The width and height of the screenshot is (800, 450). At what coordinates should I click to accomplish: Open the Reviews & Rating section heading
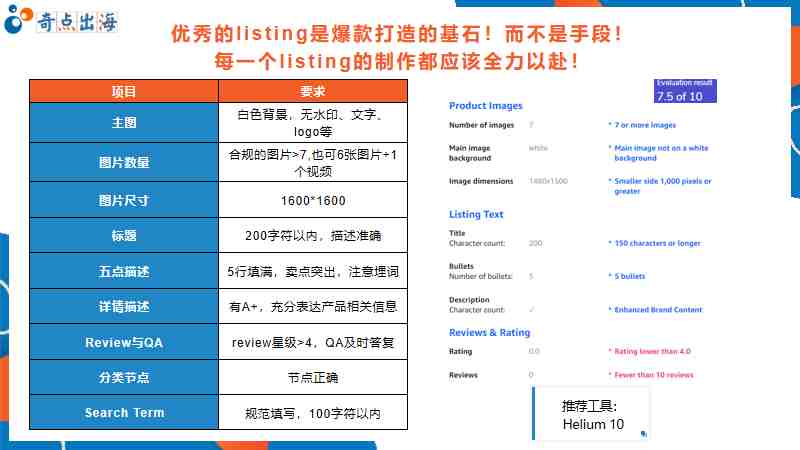[489, 333]
